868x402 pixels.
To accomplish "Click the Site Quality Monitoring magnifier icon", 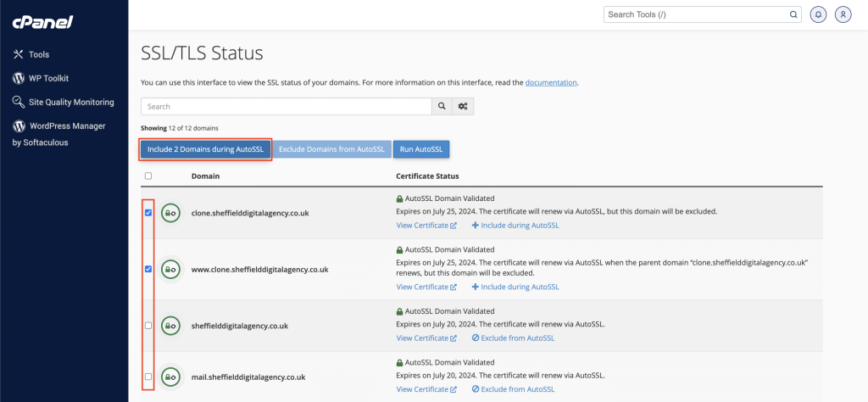I will [19, 102].
